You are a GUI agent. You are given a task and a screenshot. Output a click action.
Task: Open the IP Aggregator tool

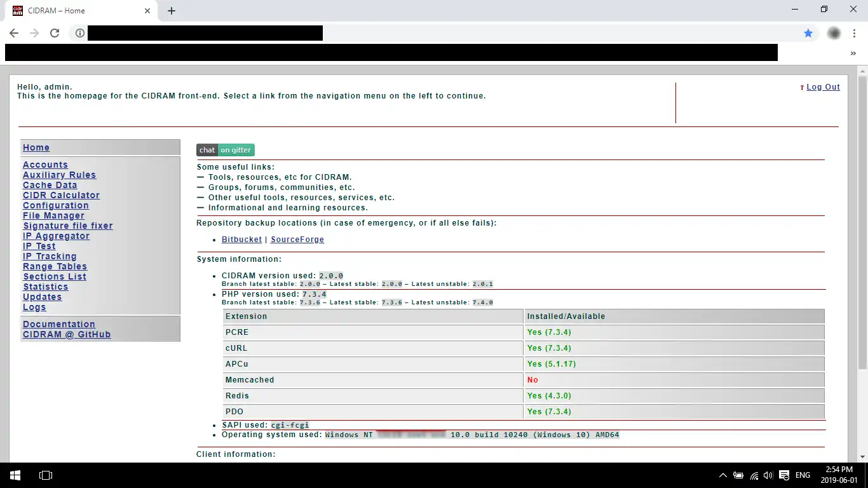[x=56, y=236]
